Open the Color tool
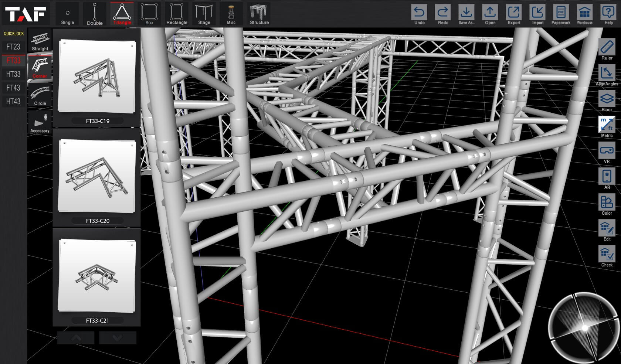The height and width of the screenshot is (364, 621). pos(607,205)
